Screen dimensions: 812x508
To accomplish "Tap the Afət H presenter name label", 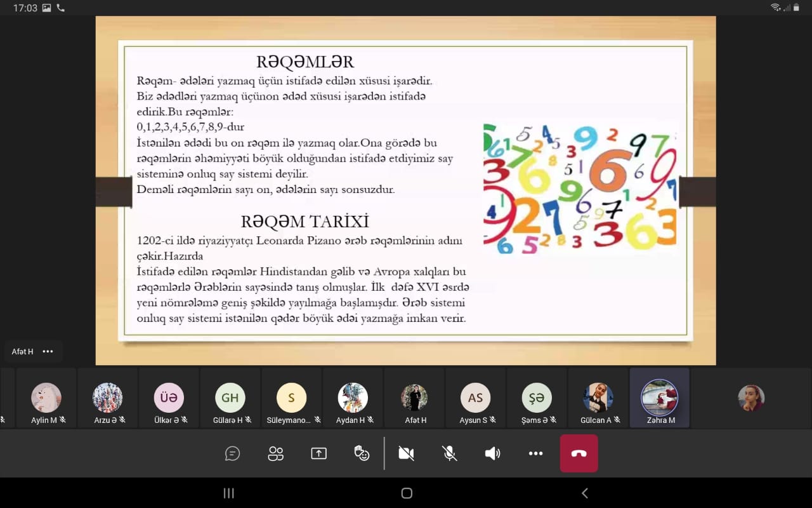I will click(x=22, y=351).
